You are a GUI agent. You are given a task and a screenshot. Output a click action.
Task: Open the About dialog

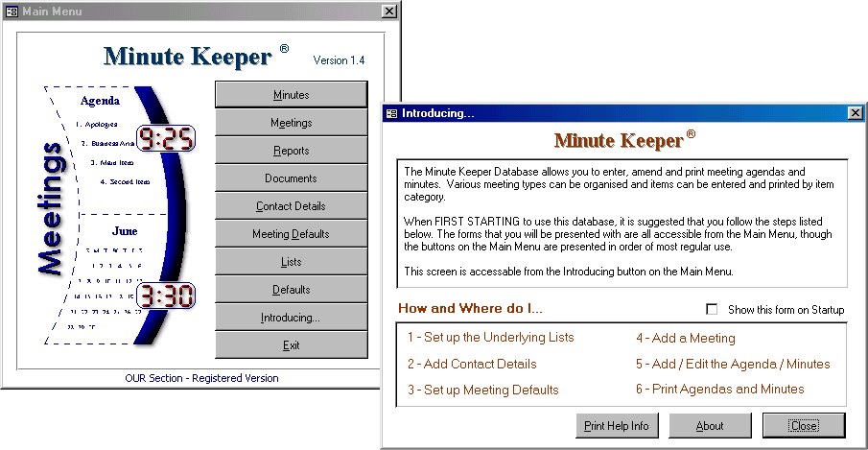(x=710, y=426)
